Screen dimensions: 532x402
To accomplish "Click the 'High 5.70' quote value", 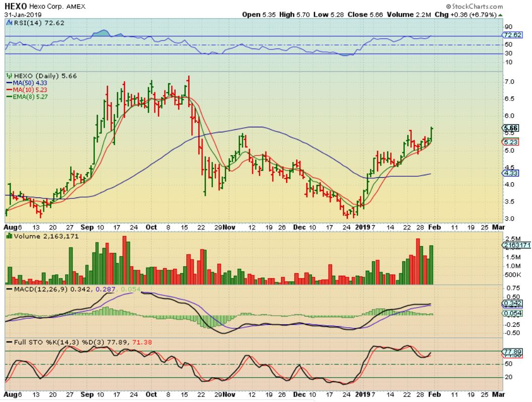I will point(294,15).
